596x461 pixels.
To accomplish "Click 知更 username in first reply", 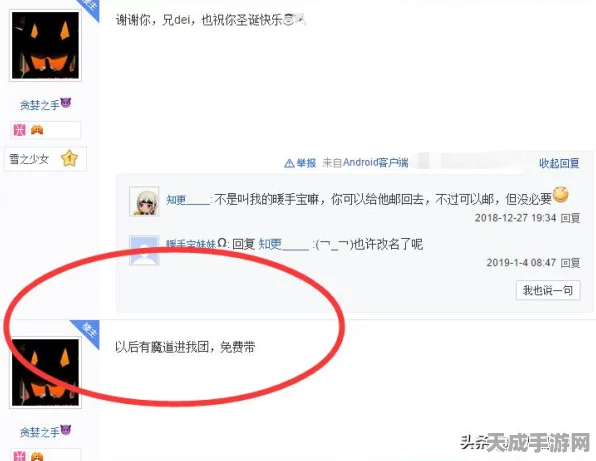I will point(188,200).
